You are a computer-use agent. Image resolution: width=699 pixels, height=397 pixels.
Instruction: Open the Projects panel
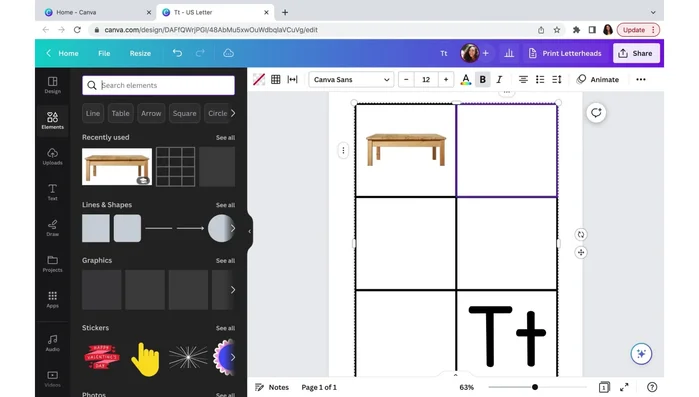52,264
